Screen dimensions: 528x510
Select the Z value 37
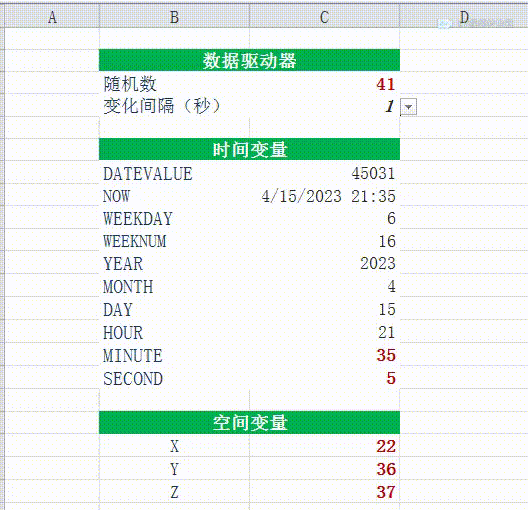click(324, 491)
